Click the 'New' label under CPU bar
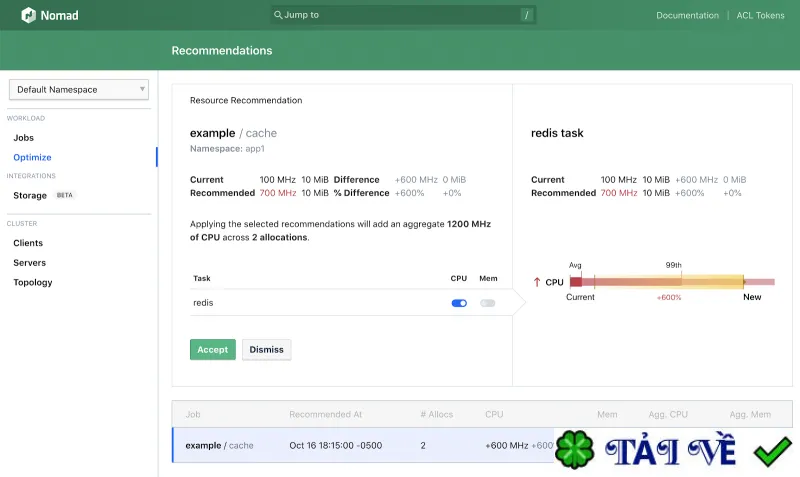Screen dimensions: 800x477 coord(752,297)
